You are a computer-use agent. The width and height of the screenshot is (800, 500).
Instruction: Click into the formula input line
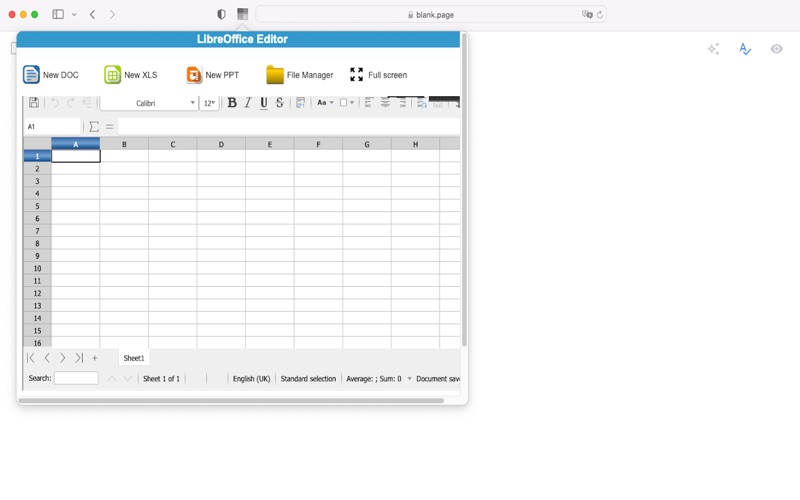(x=289, y=127)
